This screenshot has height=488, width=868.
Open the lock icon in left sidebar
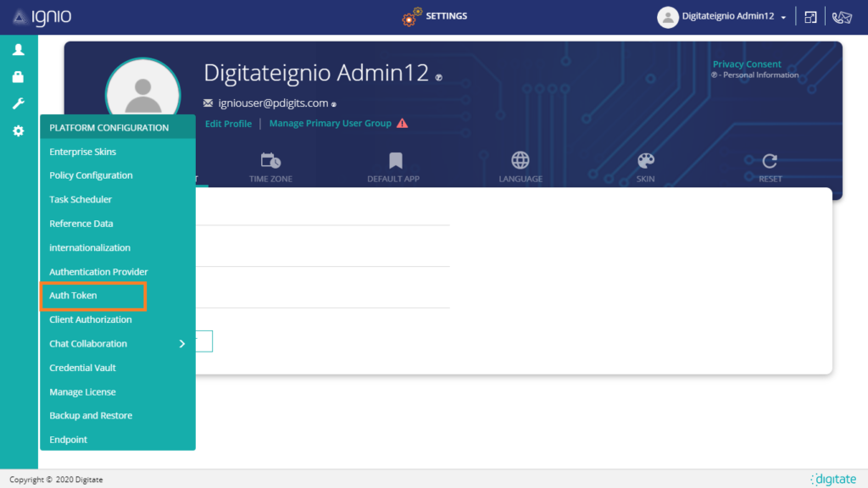[18, 77]
